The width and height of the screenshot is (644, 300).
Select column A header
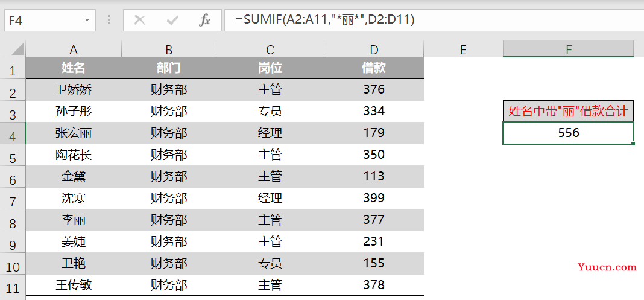[74, 49]
